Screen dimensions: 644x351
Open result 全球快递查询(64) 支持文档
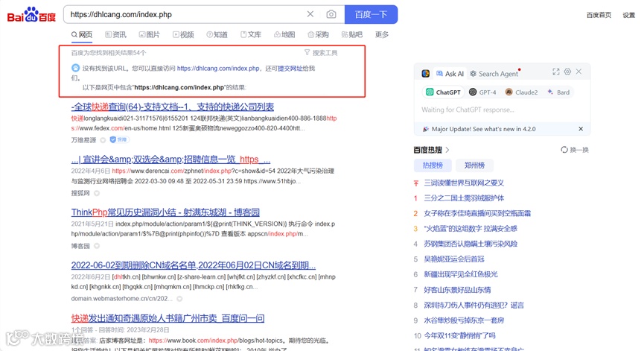pos(173,107)
